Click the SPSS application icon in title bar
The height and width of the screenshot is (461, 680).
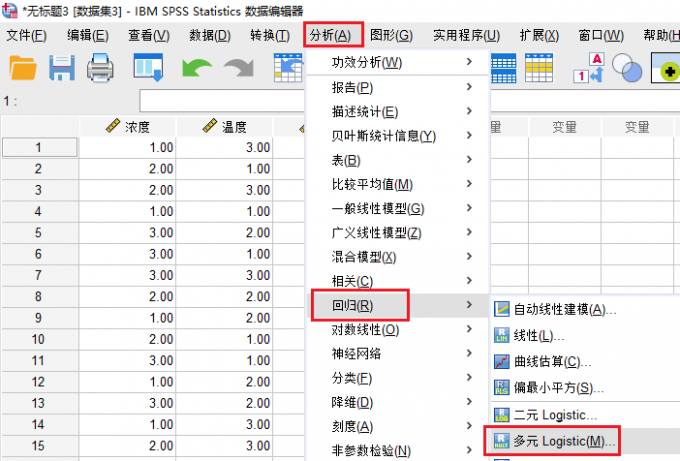pos(10,10)
